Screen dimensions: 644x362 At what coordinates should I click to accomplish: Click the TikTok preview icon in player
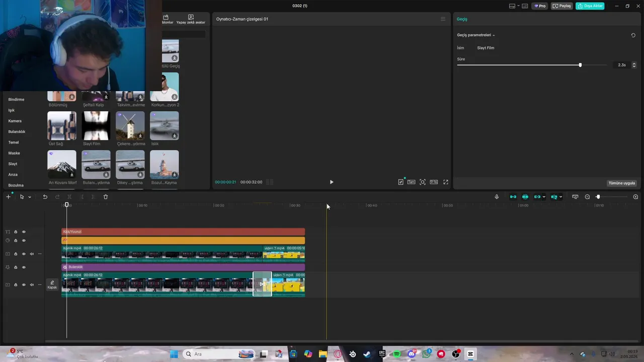pos(401,182)
